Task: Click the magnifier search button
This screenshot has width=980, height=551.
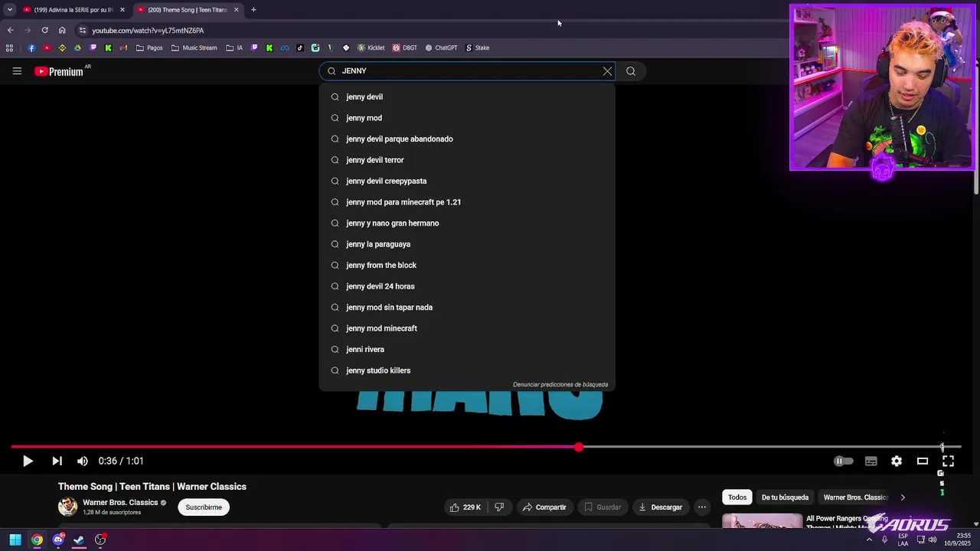Action: pos(631,71)
